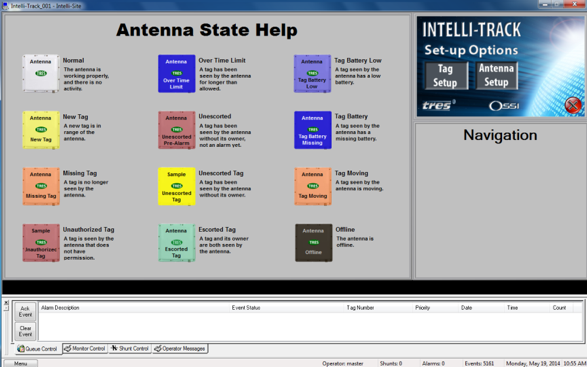Open Antenna Setup

(496, 75)
